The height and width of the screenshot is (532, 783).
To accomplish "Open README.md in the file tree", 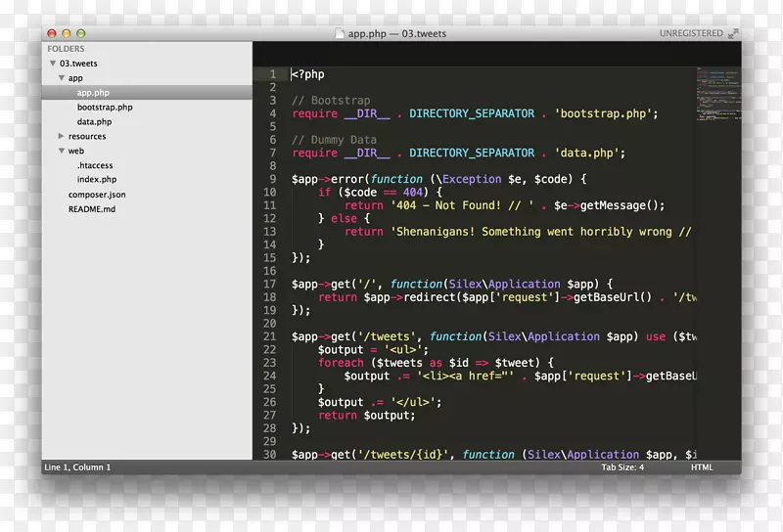I will 92,209.
